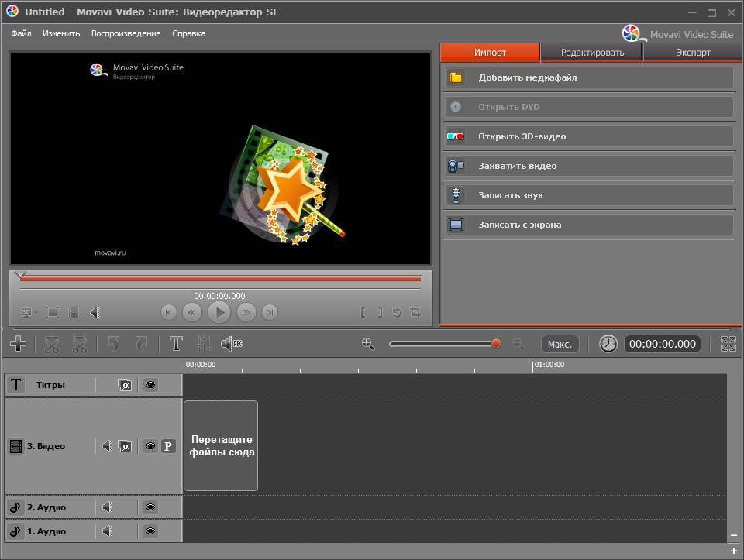Click the Перетащите файлы сюда drop zone
The width and height of the screenshot is (744, 560).
(x=221, y=445)
